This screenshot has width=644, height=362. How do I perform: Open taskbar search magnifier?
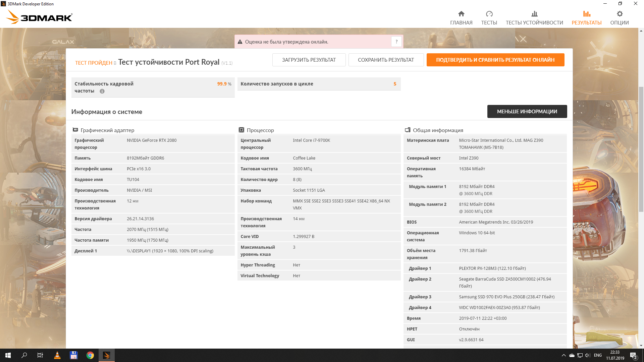pos(24,355)
